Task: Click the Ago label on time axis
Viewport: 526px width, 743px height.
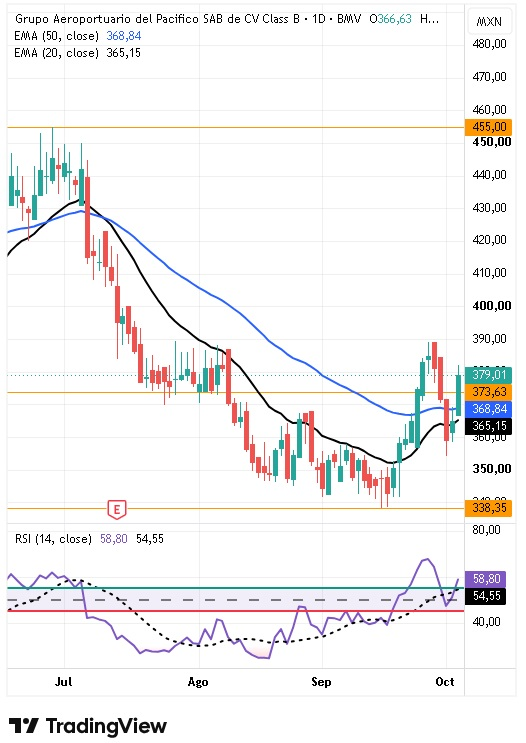Action: point(198,682)
